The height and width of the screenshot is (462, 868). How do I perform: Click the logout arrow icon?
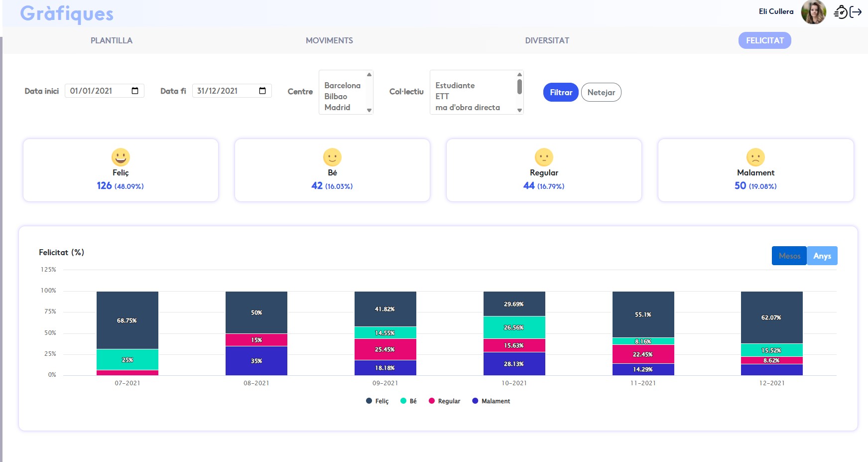(856, 12)
